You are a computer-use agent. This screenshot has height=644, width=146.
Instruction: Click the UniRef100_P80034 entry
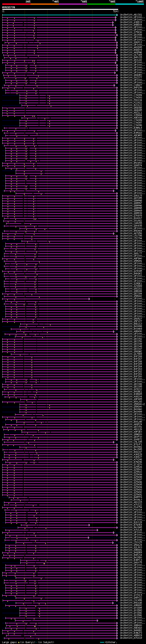(x=131, y=100)
